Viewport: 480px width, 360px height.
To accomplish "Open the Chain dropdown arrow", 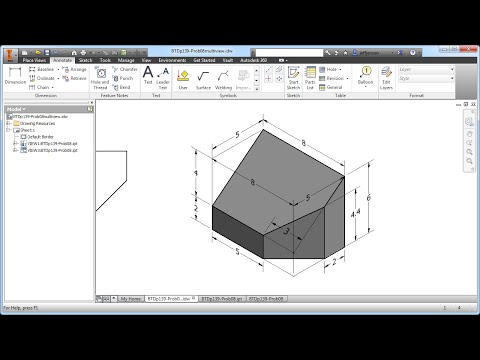I will pos(53,87).
